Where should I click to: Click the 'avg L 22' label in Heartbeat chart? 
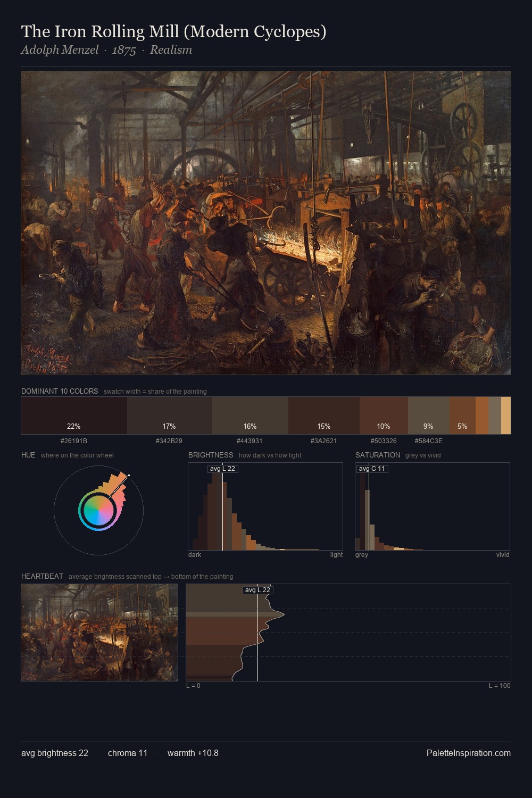pos(258,590)
